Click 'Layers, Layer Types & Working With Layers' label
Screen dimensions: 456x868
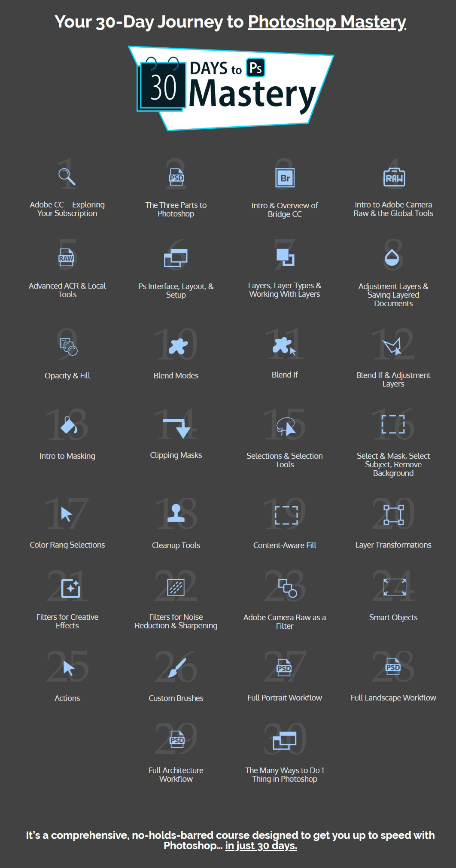pyautogui.click(x=285, y=290)
